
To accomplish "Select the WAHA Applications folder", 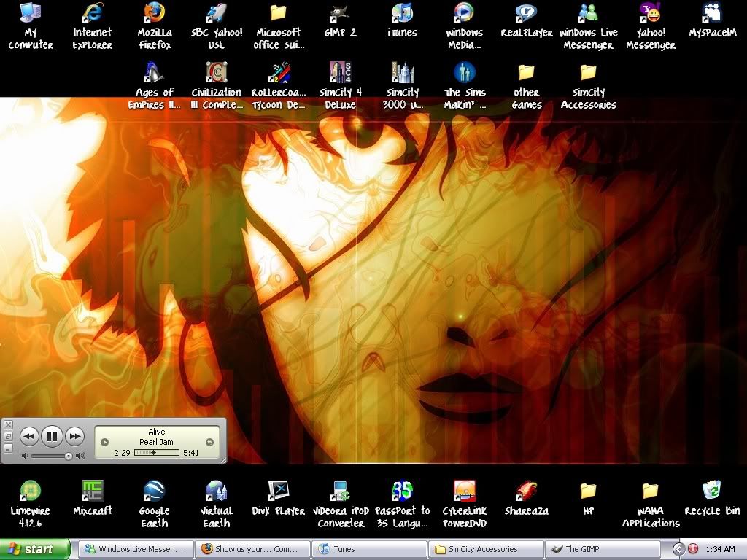I will click(x=651, y=504).
